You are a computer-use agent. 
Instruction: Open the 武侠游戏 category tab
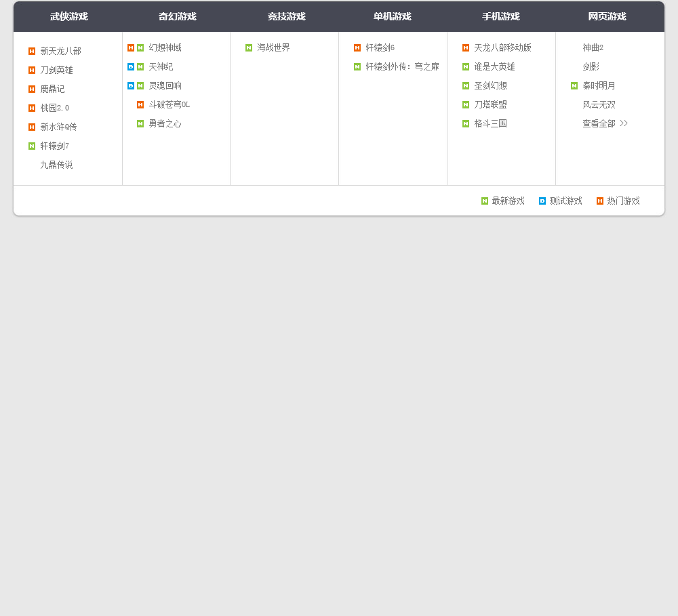pos(68,16)
